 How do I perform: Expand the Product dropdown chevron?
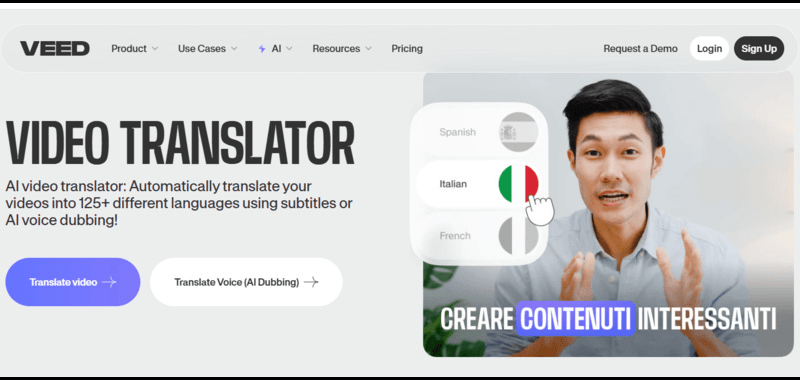155,49
